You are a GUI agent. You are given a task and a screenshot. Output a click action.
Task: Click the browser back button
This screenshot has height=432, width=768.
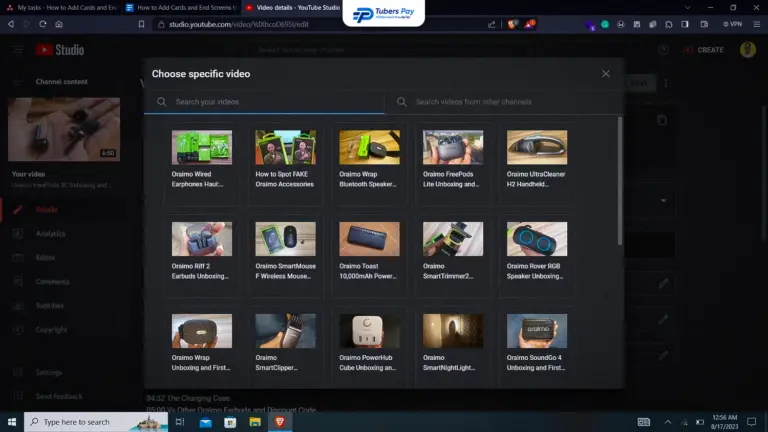coord(11,24)
